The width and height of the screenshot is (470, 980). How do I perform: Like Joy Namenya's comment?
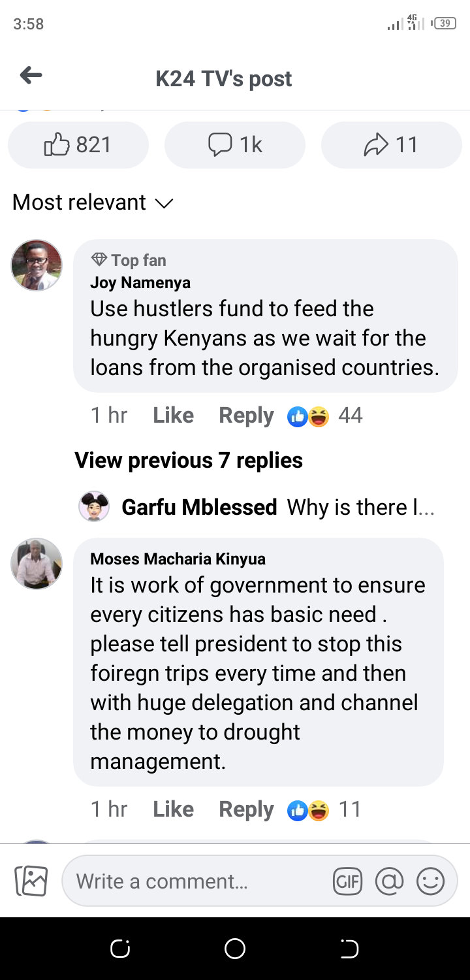point(173,416)
